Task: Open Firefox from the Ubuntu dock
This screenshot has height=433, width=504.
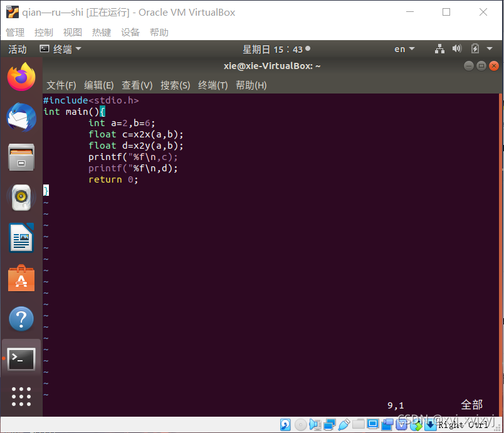Action: (x=21, y=77)
